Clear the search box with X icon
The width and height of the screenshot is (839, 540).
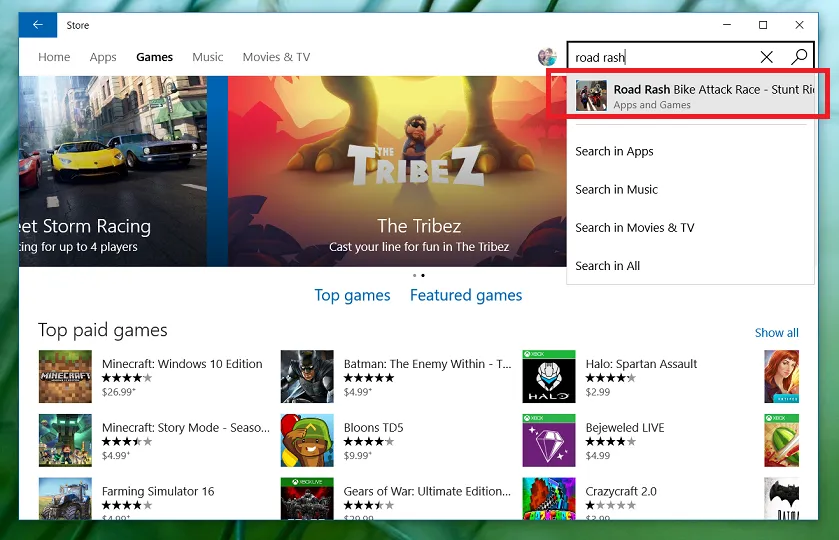[x=766, y=57]
